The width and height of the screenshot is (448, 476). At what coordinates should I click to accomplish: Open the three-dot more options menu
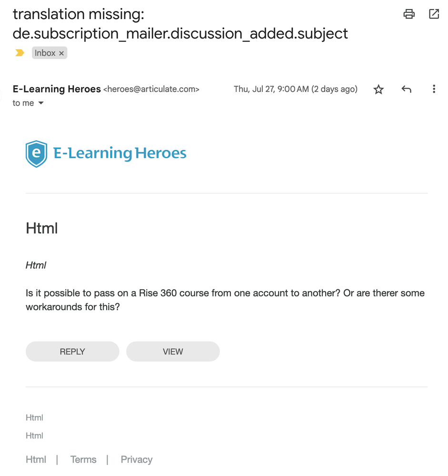(x=434, y=89)
